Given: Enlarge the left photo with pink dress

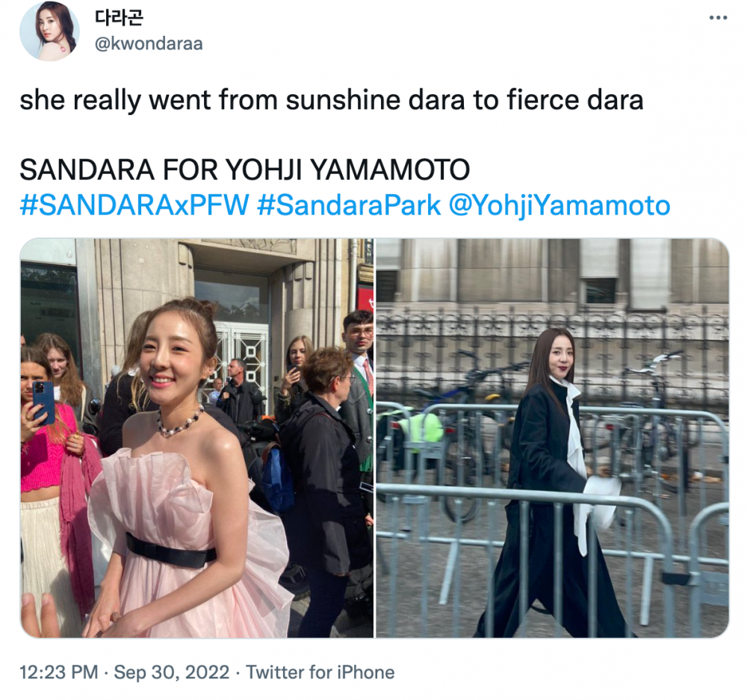Looking at the screenshot, I should [x=196, y=438].
